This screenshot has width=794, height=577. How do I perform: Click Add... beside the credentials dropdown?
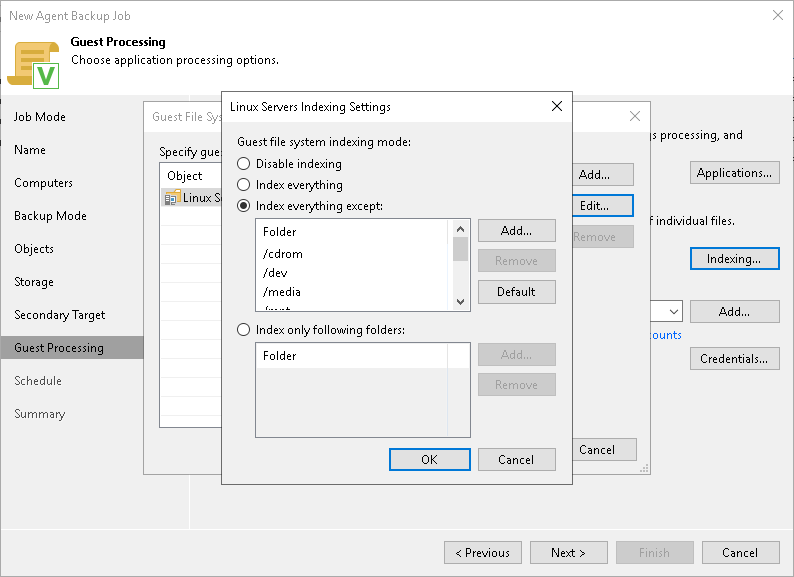coord(734,312)
